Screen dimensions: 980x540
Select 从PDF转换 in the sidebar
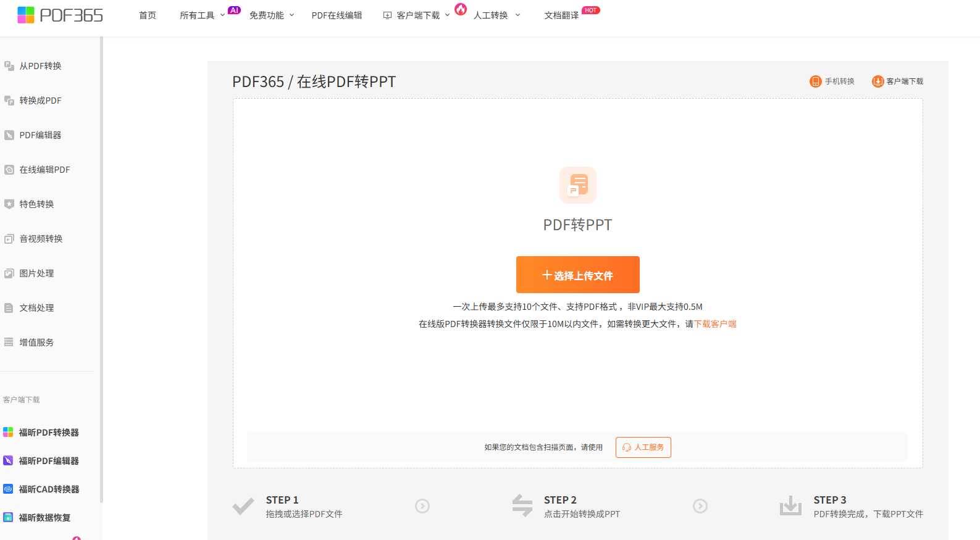(x=40, y=66)
